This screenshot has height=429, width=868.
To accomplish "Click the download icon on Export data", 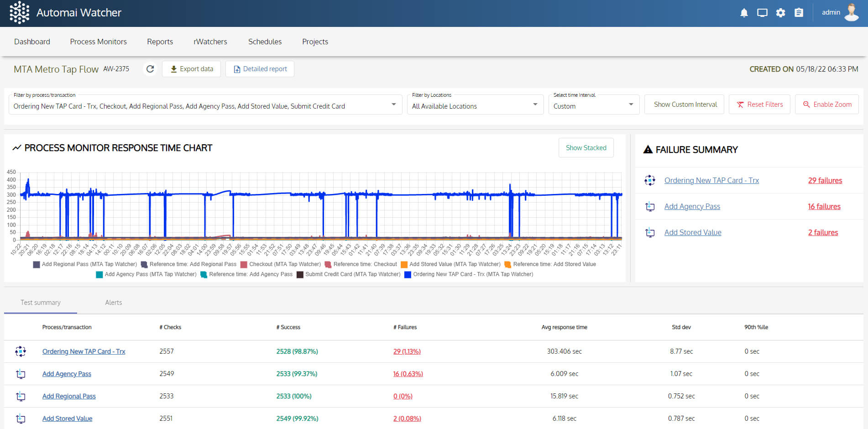I will [x=174, y=68].
